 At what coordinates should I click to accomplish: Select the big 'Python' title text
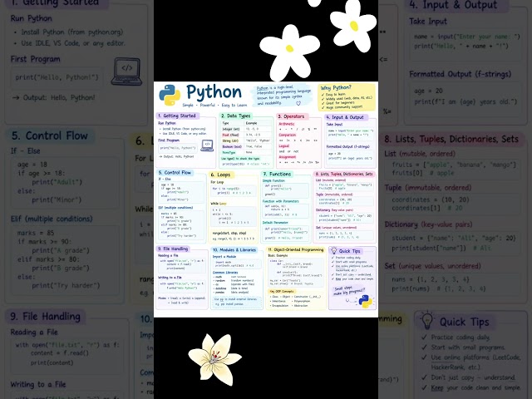point(214,92)
